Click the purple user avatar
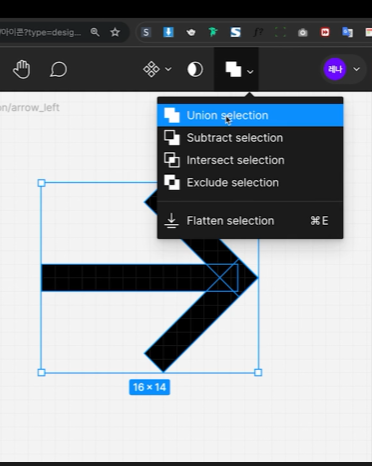 [x=335, y=69]
